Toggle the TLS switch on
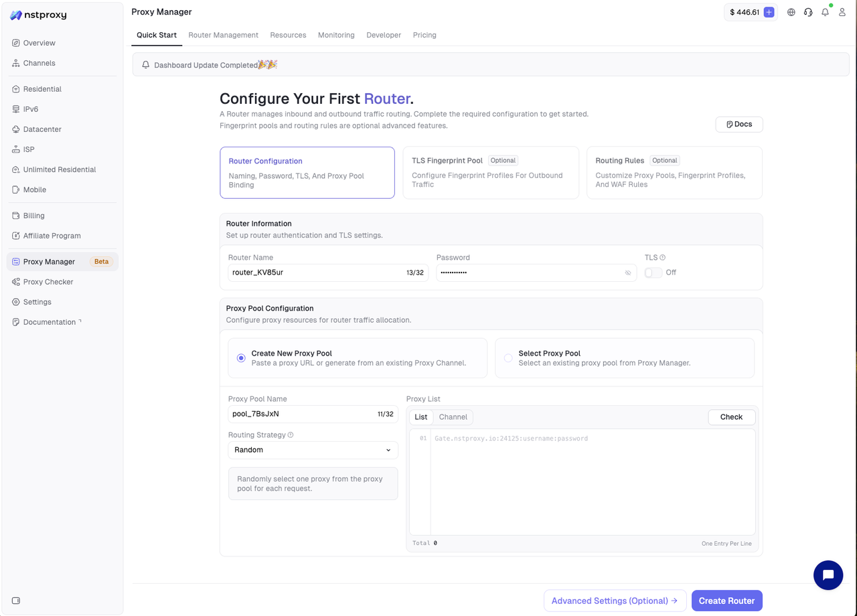Viewport: 857px width, 616px height. 653,273
